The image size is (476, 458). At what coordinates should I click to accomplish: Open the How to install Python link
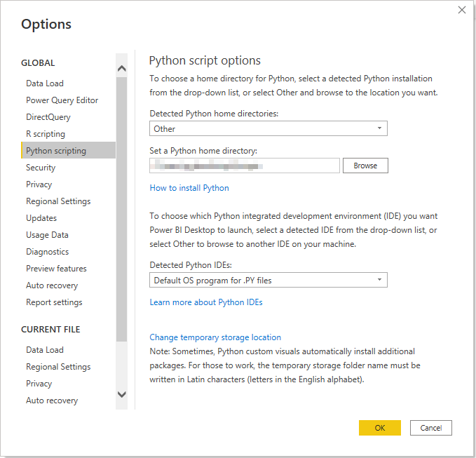click(189, 188)
